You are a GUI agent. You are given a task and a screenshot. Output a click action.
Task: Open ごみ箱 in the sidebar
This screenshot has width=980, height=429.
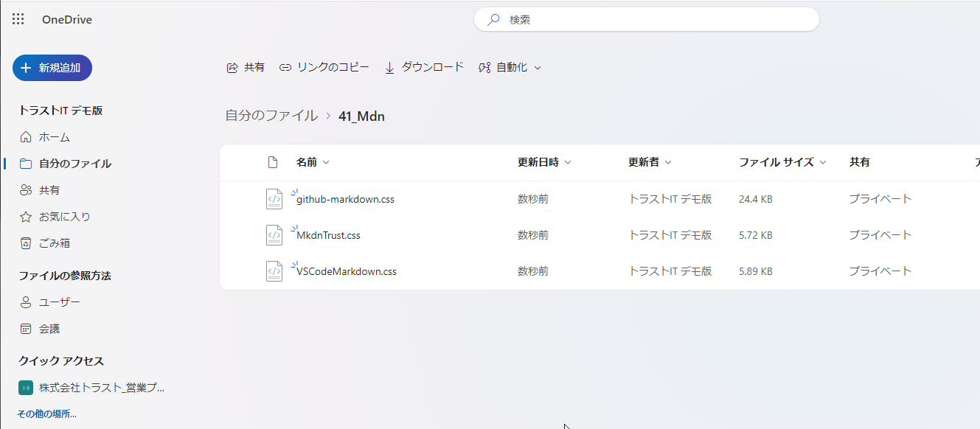pyautogui.click(x=54, y=243)
